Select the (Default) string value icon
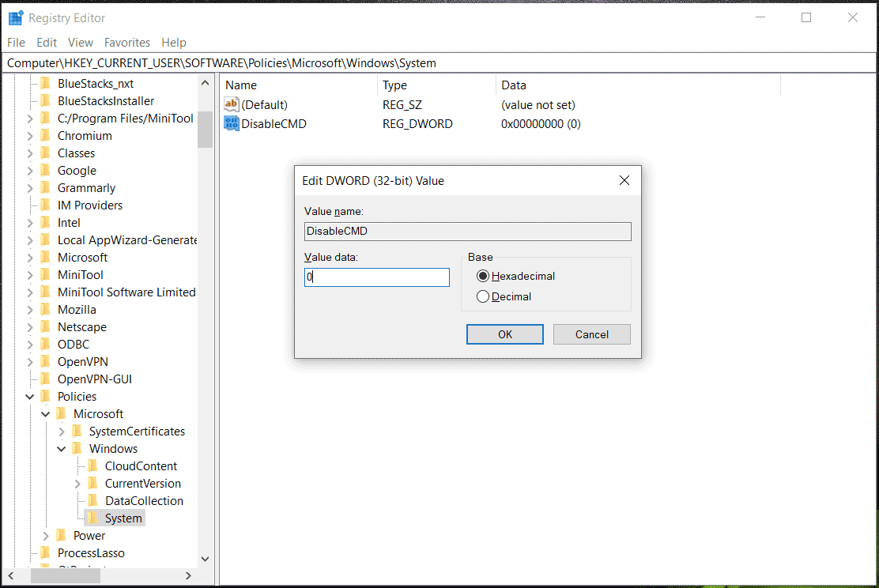 (x=231, y=104)
